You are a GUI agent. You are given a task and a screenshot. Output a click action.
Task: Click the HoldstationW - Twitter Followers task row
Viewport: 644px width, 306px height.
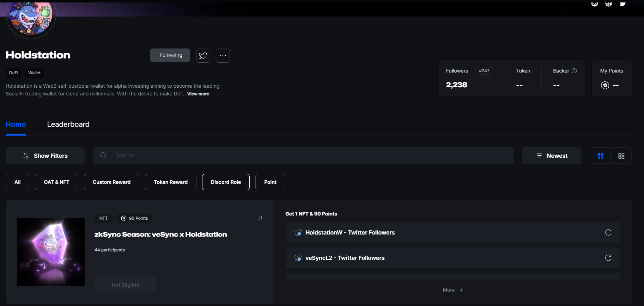pyautogui.click(x=453, y=232)
